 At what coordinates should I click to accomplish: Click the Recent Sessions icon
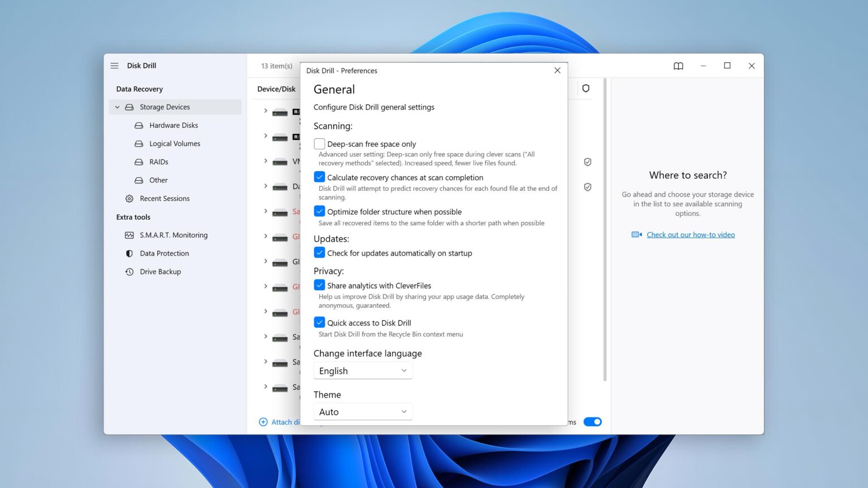click(129, 198)
